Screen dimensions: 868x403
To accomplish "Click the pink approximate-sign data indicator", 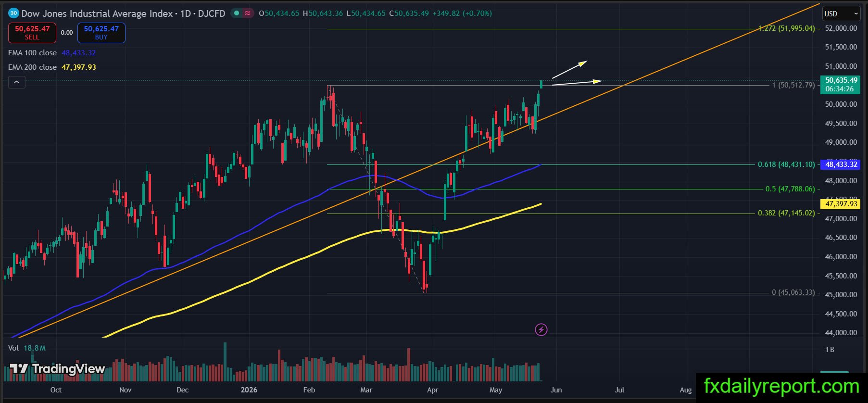I will (248, 13).
